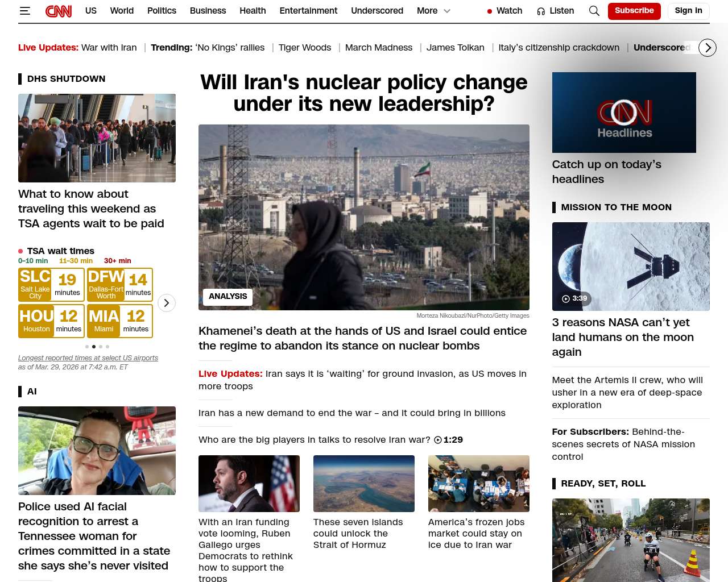Open the search magnifier icon
The image size is (728, 582).
tap(594, 11)
